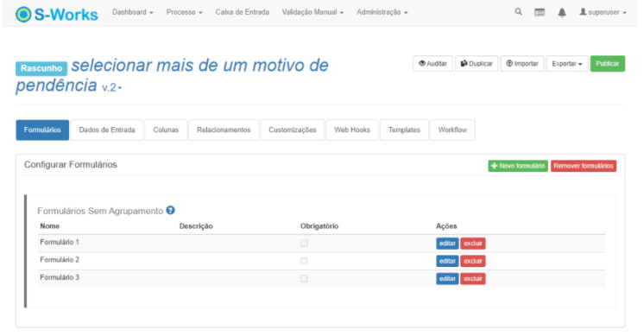Go to Caixa de Entrada
This screenshot has height=336, width=644.
click(x=243, y=12)
